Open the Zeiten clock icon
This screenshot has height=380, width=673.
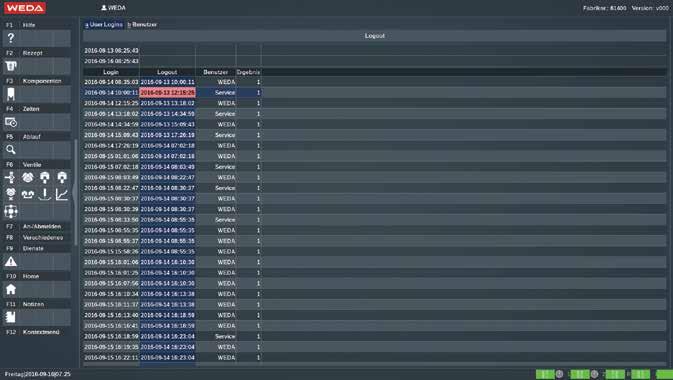(11, 122)
